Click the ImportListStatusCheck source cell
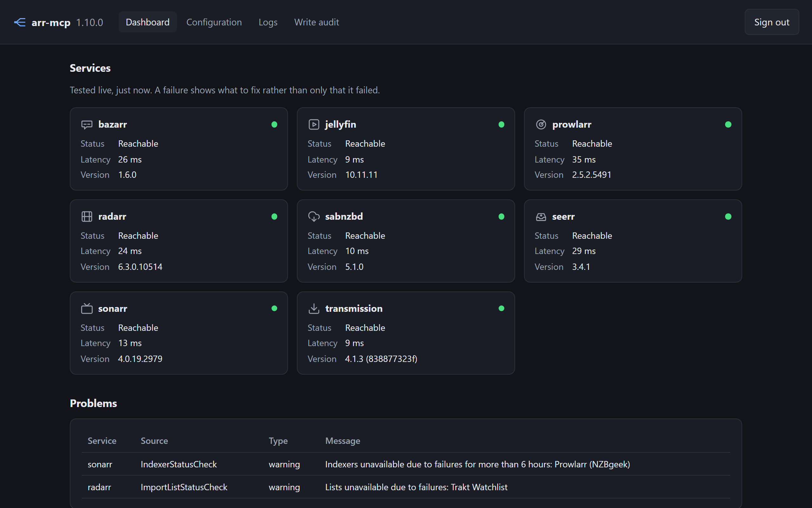The width and height of the screenshot is (812, 508). pos(184,487)
